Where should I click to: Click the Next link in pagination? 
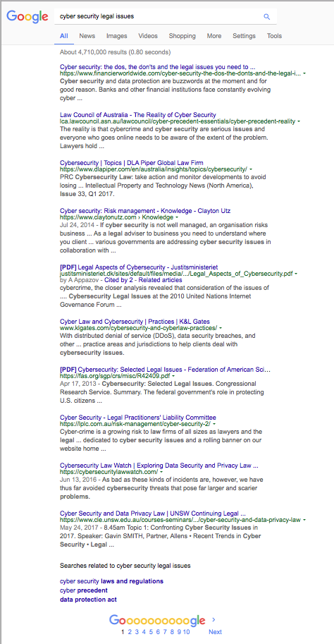click(215, 632)
